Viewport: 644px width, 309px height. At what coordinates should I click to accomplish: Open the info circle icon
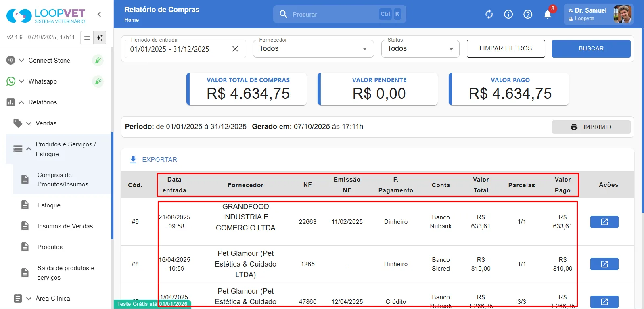[x=508, y=15]
